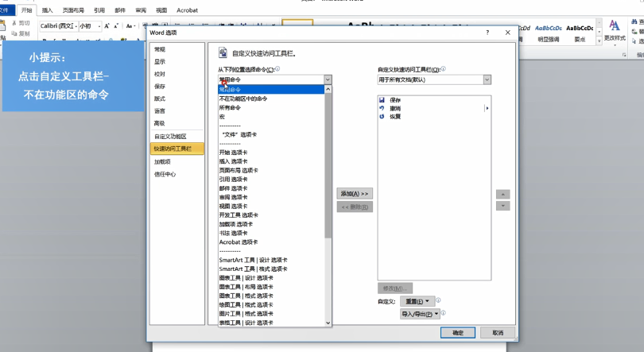Click info icon beside 自定义快速访问工具栏 label
Image resolution: width=644 pixels, height=352 pixels.
443,69
